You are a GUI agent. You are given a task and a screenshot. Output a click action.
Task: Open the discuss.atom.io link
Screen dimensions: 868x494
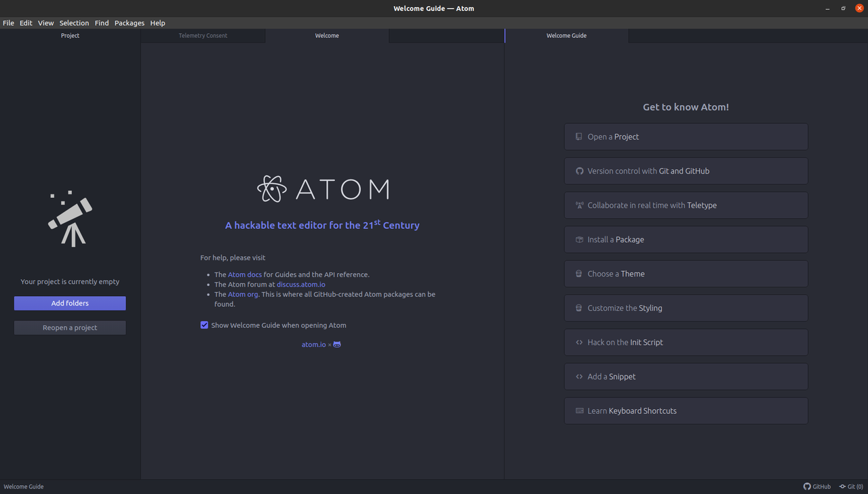(301, 285)
